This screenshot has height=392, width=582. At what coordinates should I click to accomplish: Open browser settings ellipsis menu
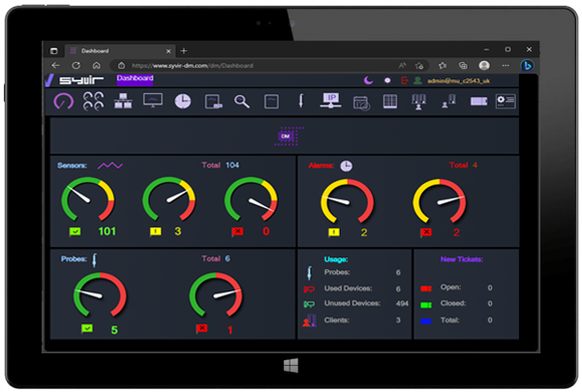[505, 66]
